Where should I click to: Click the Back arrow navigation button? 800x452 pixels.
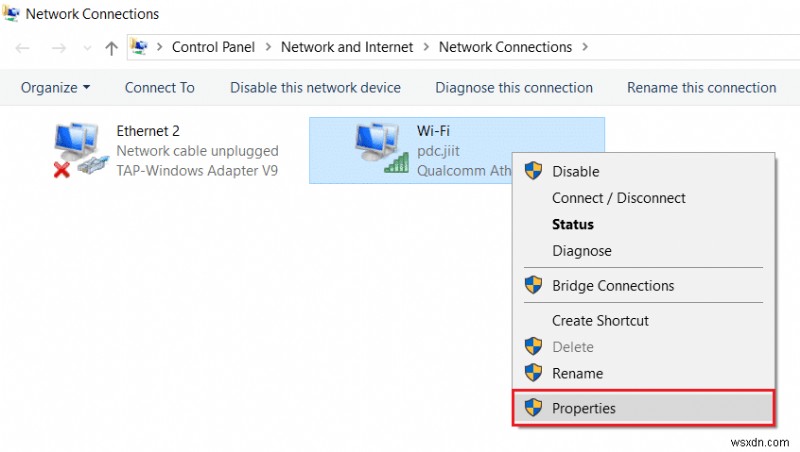23,47
